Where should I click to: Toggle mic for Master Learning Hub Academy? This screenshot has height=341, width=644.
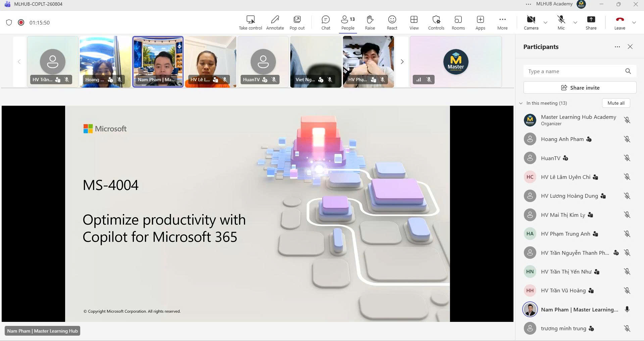[627, 120]
